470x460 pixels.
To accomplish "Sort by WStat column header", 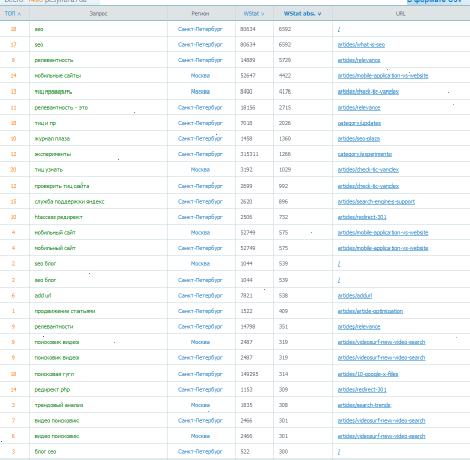I will tap(254, 14).
